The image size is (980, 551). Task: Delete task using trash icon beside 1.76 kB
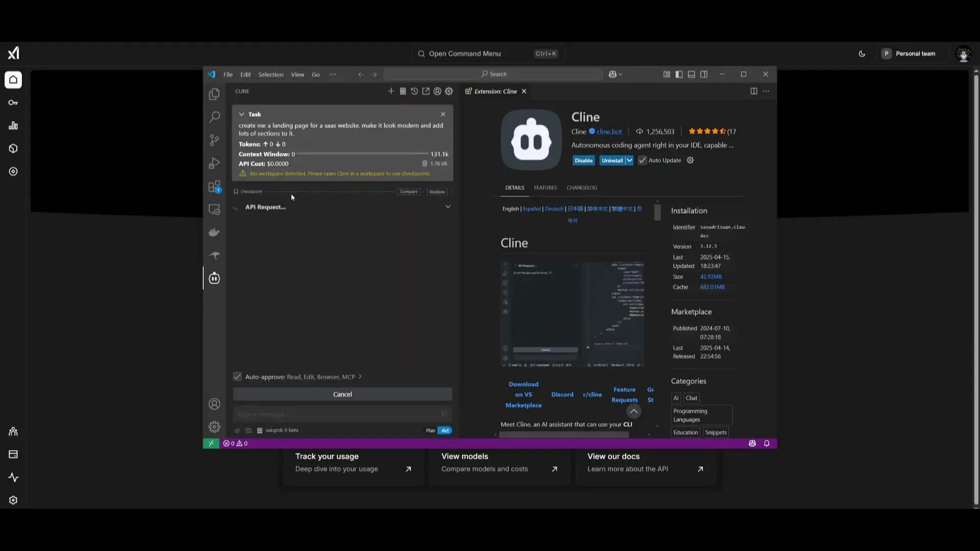click(425, 164)
